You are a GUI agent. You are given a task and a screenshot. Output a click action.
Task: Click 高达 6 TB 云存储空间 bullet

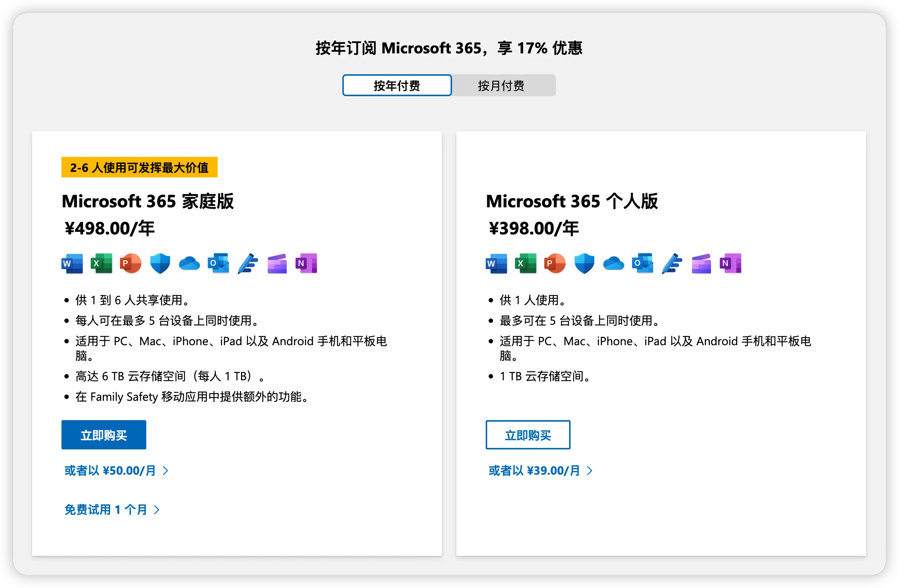click(x=170, y=376)
